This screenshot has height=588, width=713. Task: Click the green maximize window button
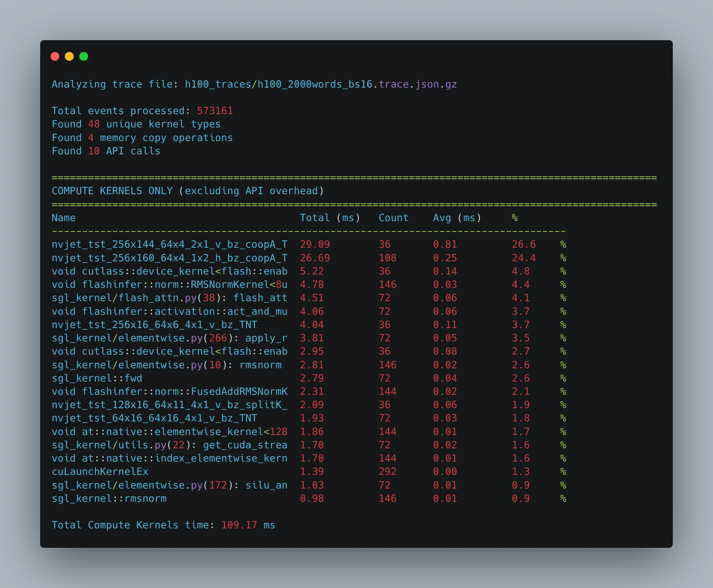(84, 56)
